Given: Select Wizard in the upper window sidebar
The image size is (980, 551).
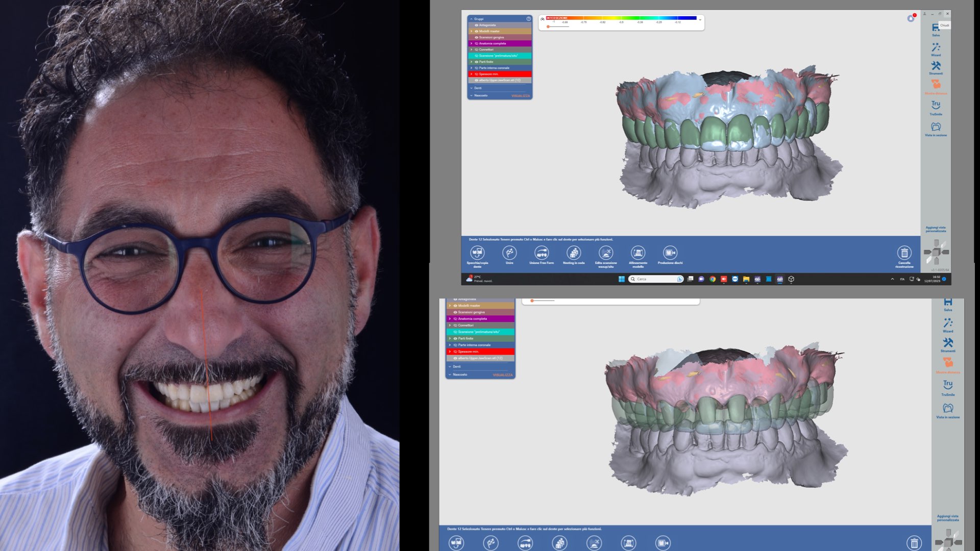Looking at the screenshot, I should click(936, 49).
